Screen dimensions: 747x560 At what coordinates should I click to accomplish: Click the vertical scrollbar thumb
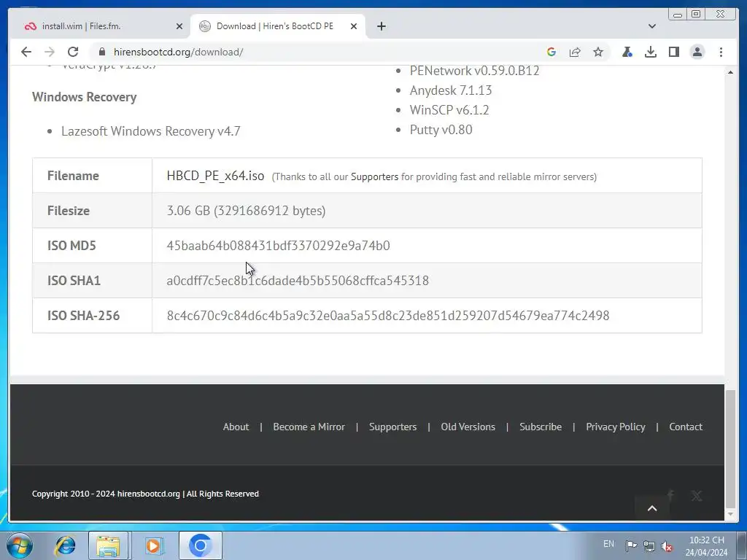click(x=730, y=449)
